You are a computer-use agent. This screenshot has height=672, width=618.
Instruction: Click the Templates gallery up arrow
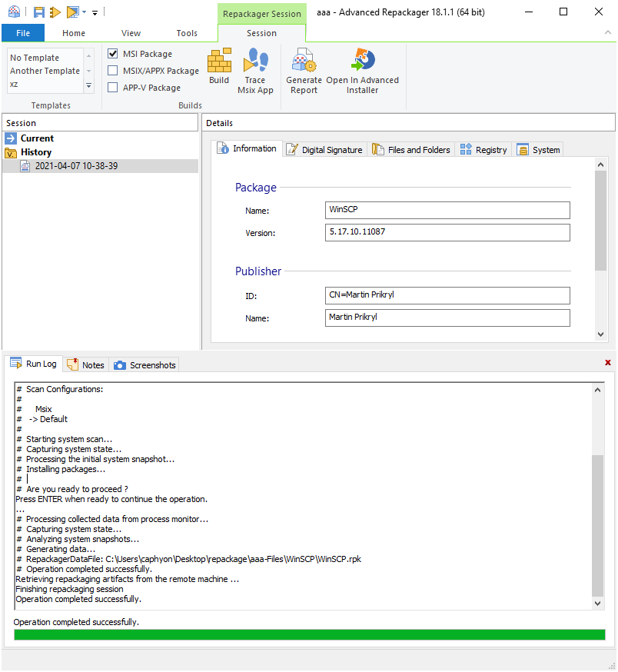[88, 56]
